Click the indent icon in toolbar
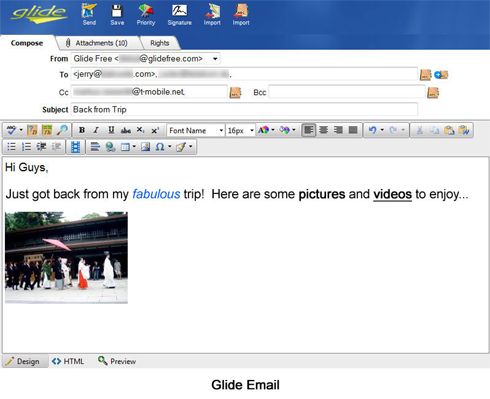Image resolution: width=490 pixels, height=399 pixels. click(x=41, y=147)
